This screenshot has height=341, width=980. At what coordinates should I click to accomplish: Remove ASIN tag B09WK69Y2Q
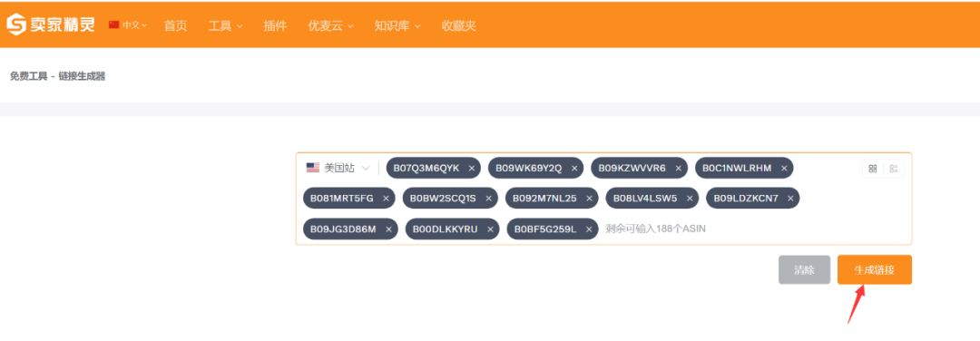(573, 168)
